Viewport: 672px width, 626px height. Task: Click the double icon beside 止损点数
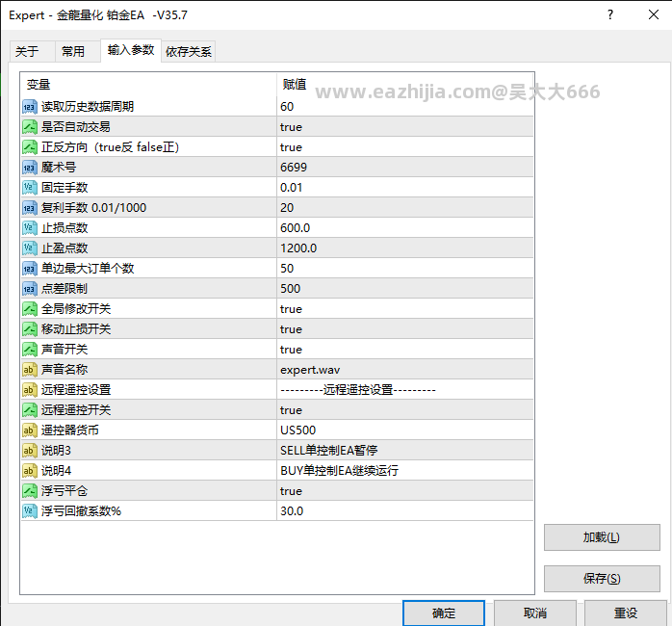[30, 228]
